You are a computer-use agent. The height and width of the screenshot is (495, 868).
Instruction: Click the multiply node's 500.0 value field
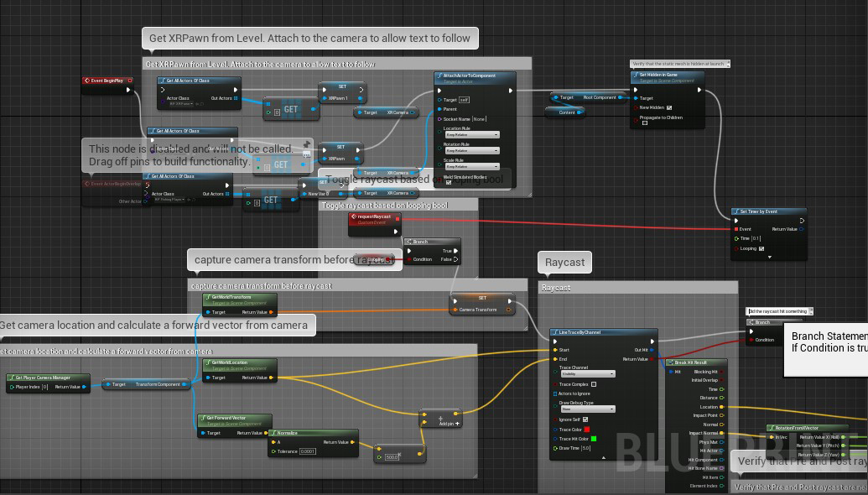point(392,456)
